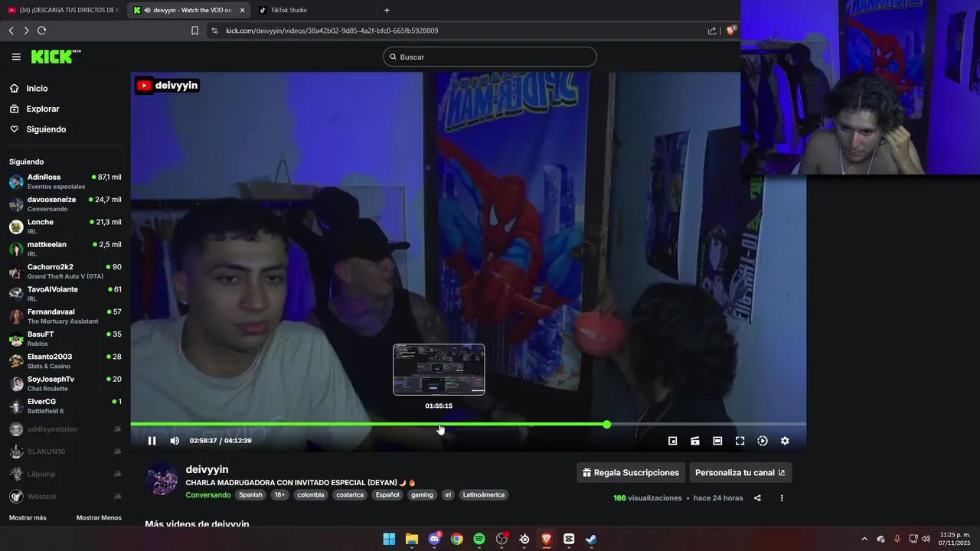Click the green progress scrubber knob

click(x=606, y=424)
